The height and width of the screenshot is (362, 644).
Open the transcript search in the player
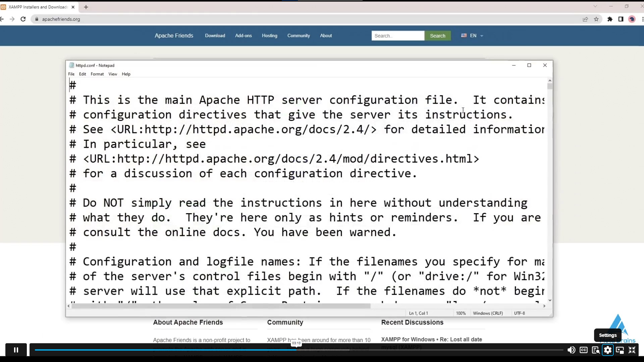596,350
